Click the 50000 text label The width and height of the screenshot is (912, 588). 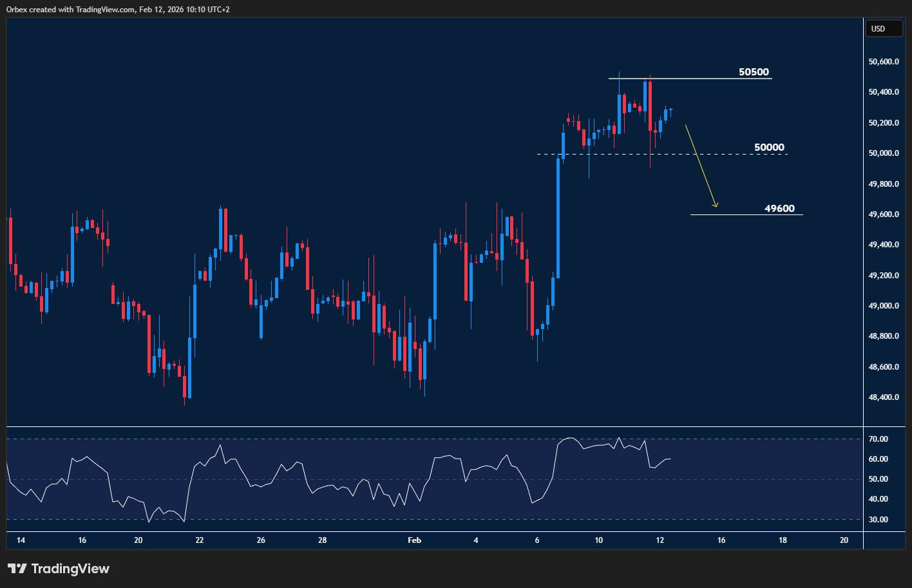pyautogui.click(x=769, y=147)
